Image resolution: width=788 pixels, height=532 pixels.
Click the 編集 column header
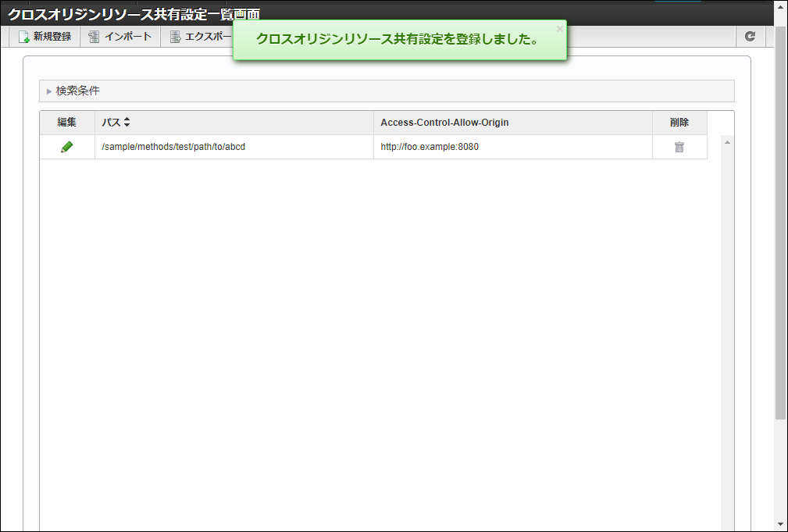(x=66, y=122)
